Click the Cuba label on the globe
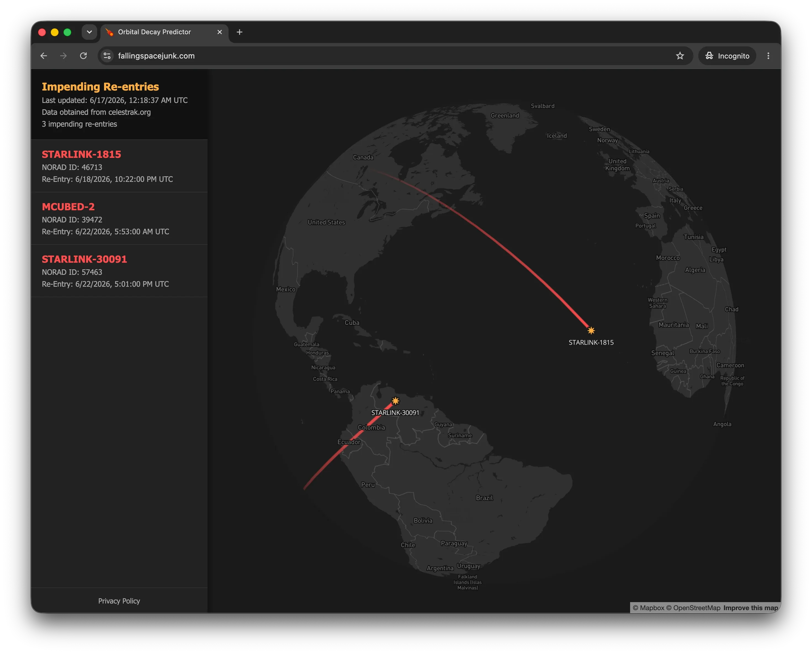The height and width of the screenshot is (654, 812). click(352, 323)
